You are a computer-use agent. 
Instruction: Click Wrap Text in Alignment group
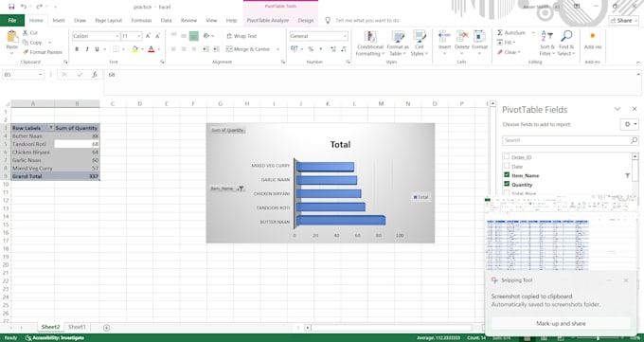(241, 36)
